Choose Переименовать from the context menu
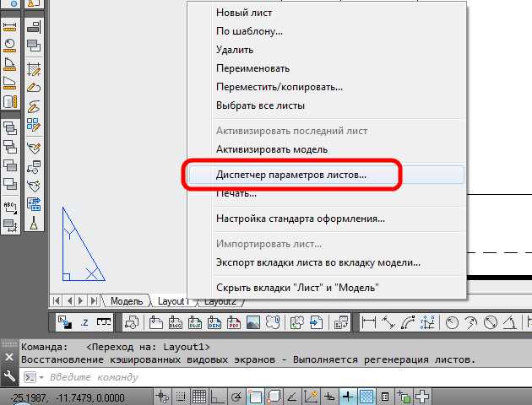532x405 pixels. [252, 68]
